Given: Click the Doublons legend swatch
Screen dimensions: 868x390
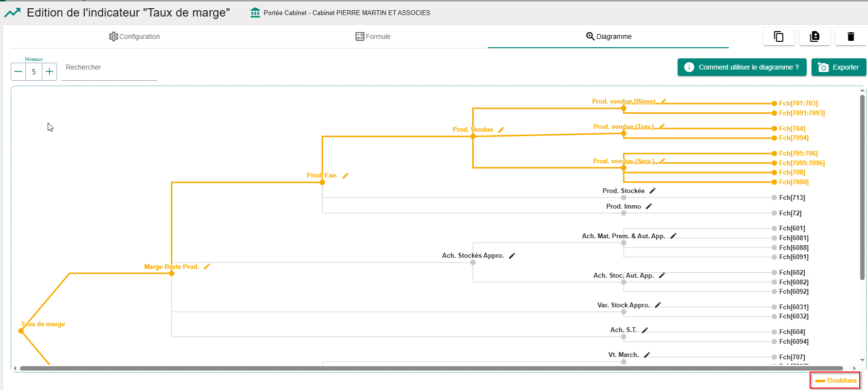Looking at the screenshot, I should tap(820, 381).
